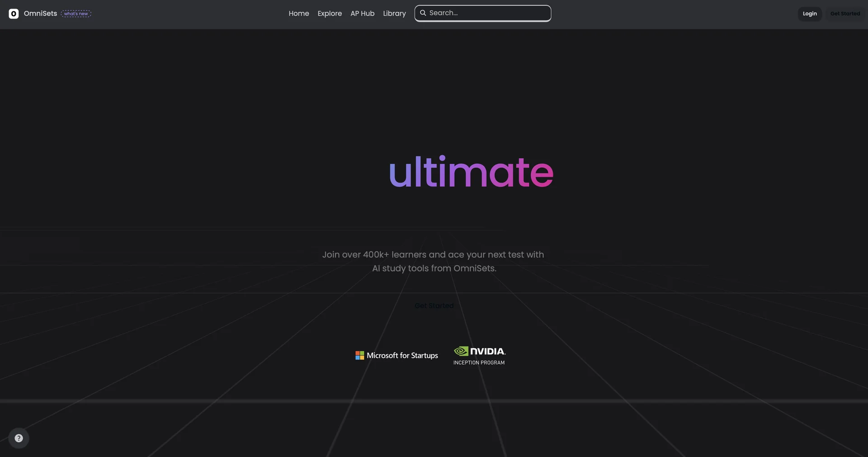Open the "what's new" badge
This screenshot has height=457, width=868.
tap(76, 14)
